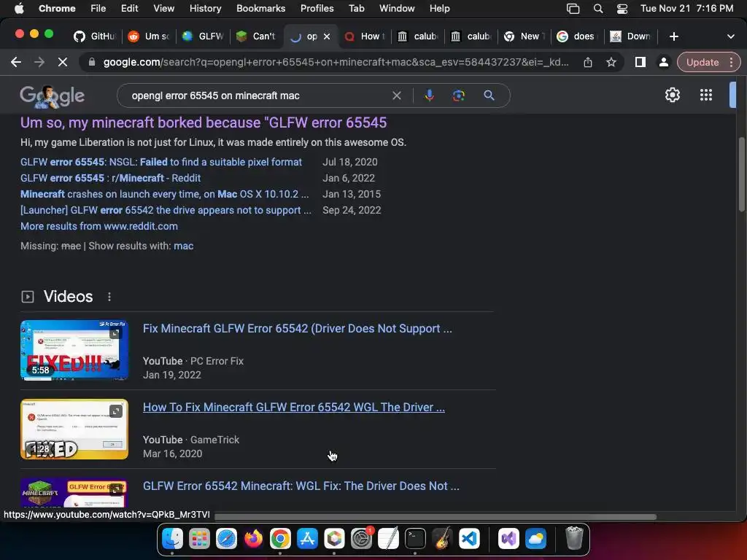The image size is (747, 560).
Task: Open Chrome profile icon
Action: click(663, 62)
